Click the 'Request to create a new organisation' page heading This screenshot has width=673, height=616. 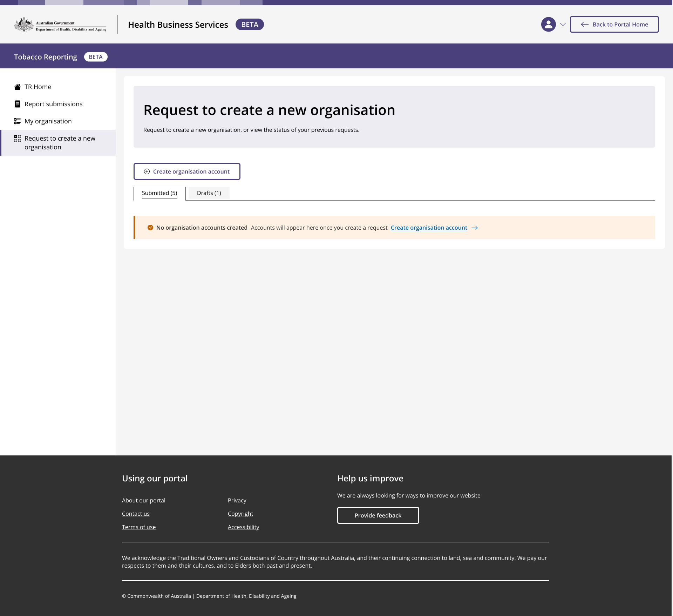click(269, 110)
